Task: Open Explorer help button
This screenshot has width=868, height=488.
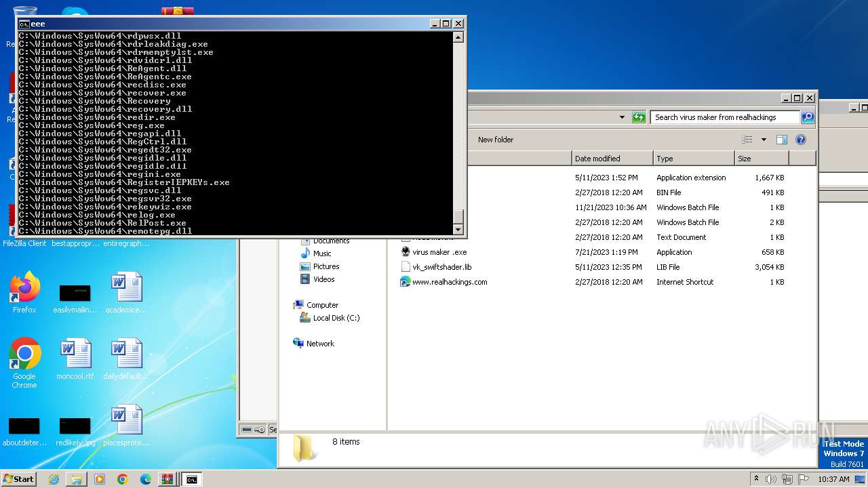Action: (800, 140)
